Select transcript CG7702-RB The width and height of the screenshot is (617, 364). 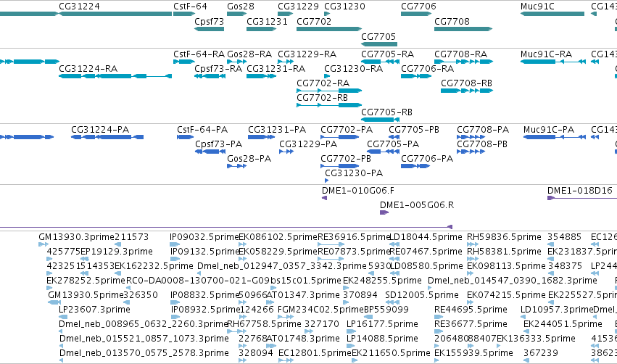pos(329,105)
